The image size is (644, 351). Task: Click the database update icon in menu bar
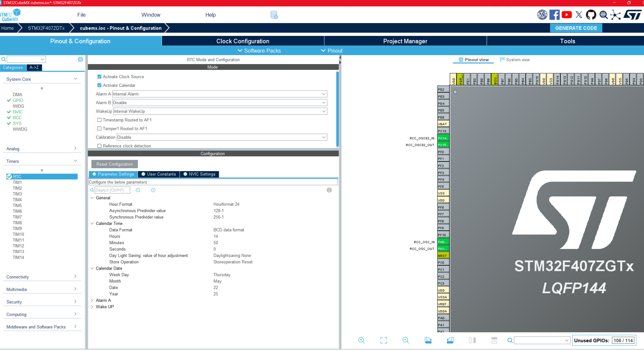[x=274, y=15]
